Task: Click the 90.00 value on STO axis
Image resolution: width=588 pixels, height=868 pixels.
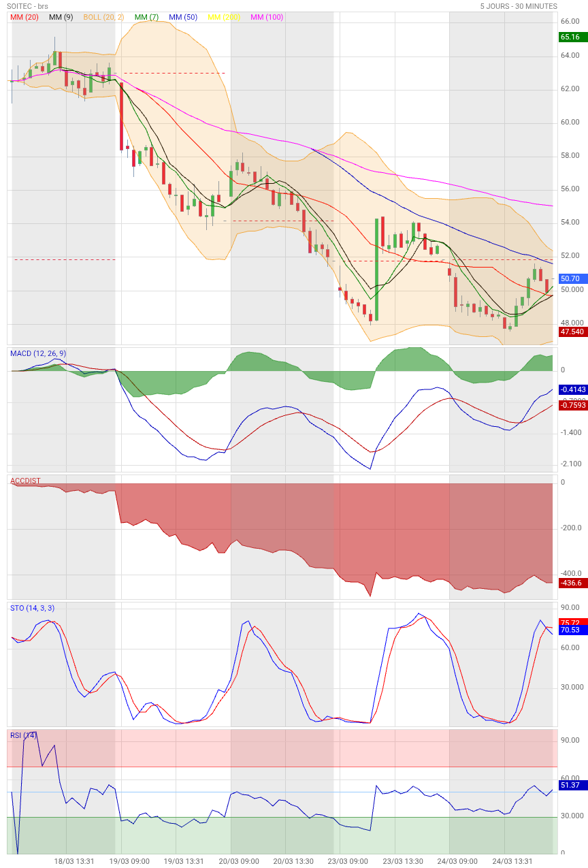Action: point(570,607)
